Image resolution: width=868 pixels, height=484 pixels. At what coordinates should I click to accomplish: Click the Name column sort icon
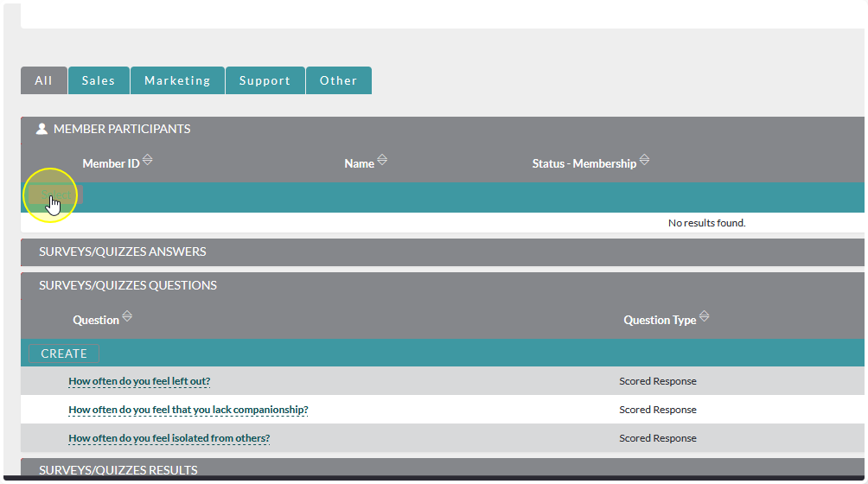coord(382,161)
